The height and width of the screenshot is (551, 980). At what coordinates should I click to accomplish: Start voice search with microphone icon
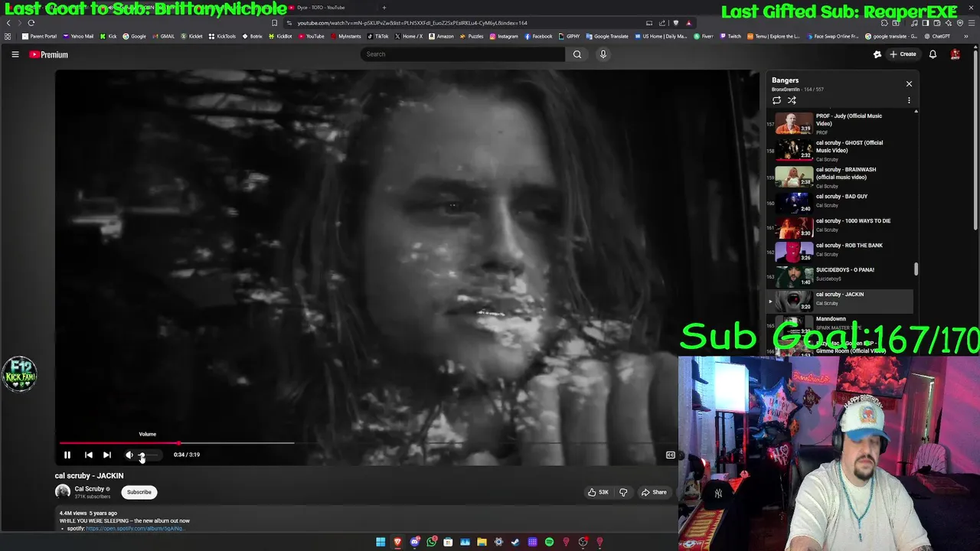603,54
